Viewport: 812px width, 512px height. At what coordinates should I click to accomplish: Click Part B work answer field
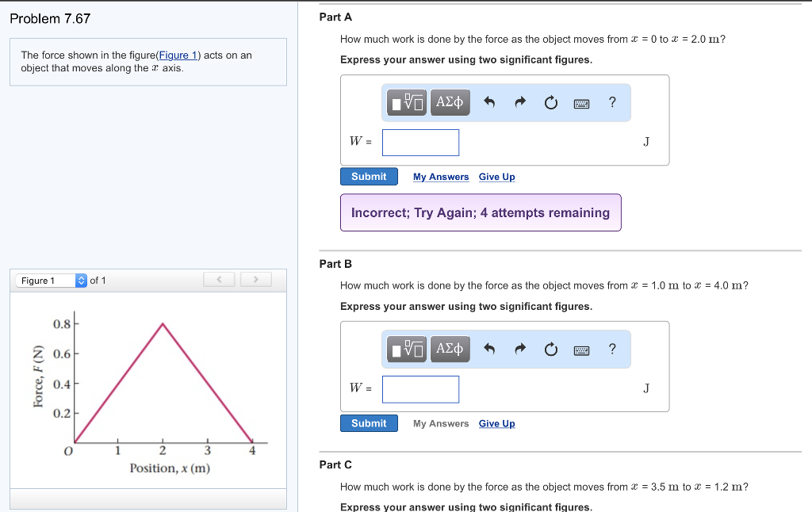[x=420, y=389]
